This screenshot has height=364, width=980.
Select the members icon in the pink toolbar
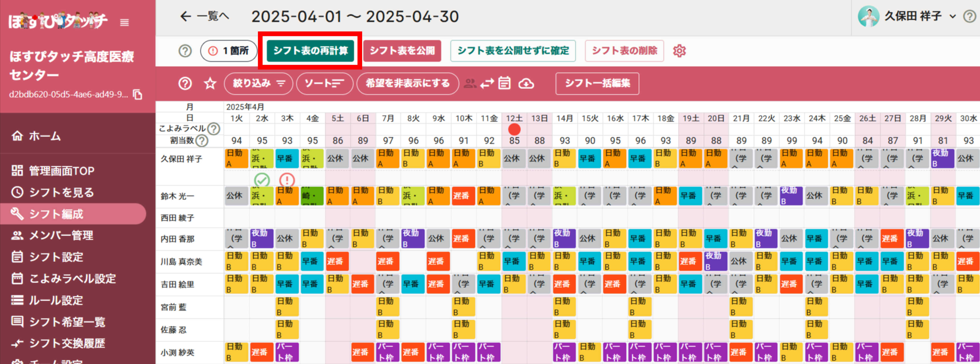click(470, 84)
